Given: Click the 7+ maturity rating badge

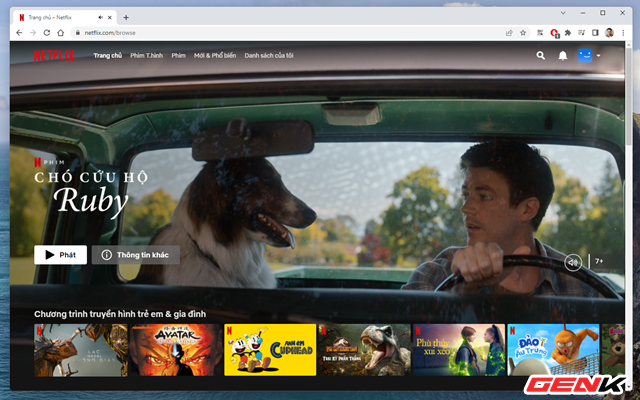Looking at the screenshot, I should click(599, 261).
